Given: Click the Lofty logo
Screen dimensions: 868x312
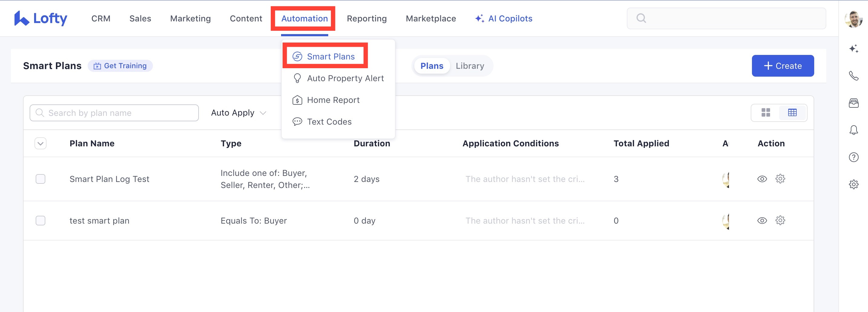Looking at the screenshot, I should pos(41,18).
